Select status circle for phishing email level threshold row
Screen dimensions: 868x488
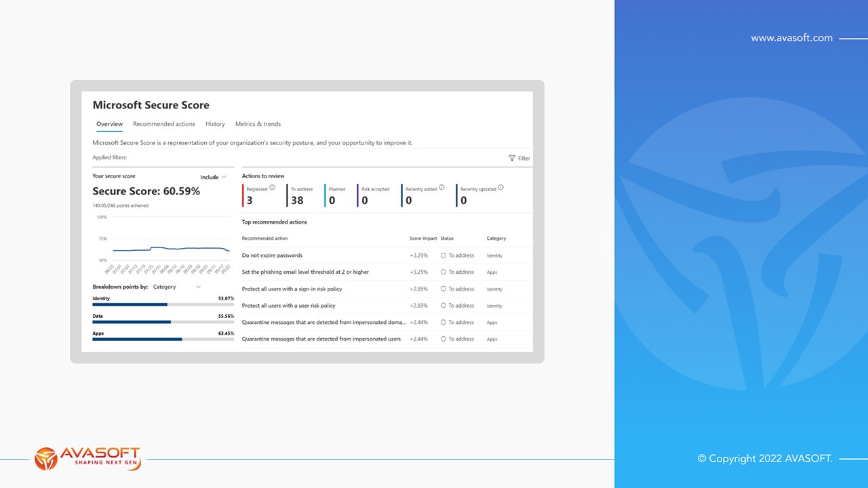pyautogui.click(x=443, y=272)
